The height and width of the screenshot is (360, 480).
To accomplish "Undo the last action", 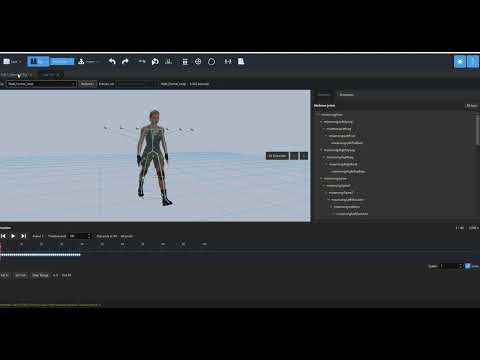I will [x=112, y=62].
